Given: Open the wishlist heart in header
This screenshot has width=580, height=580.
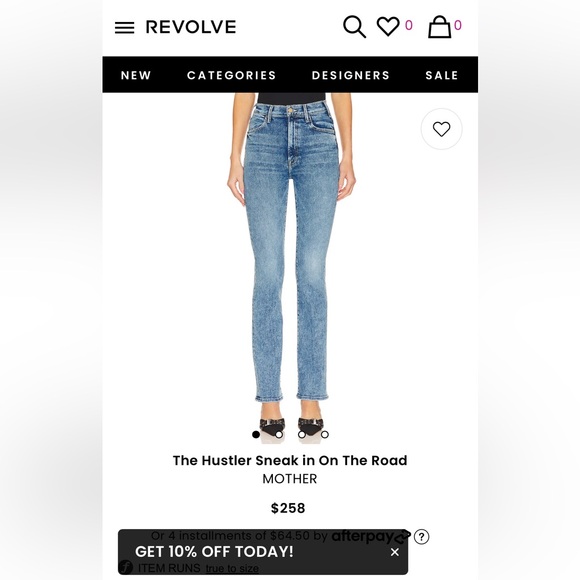Looking at the screenshot, I should (388, 26).
